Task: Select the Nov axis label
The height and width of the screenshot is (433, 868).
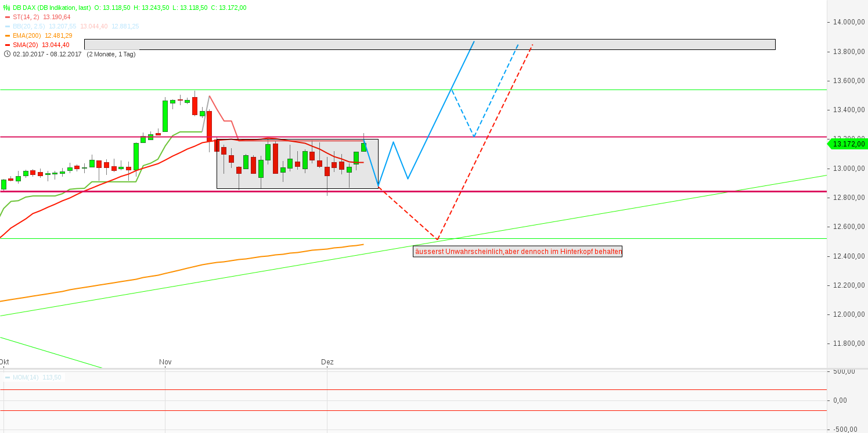Action: [165, 362]
